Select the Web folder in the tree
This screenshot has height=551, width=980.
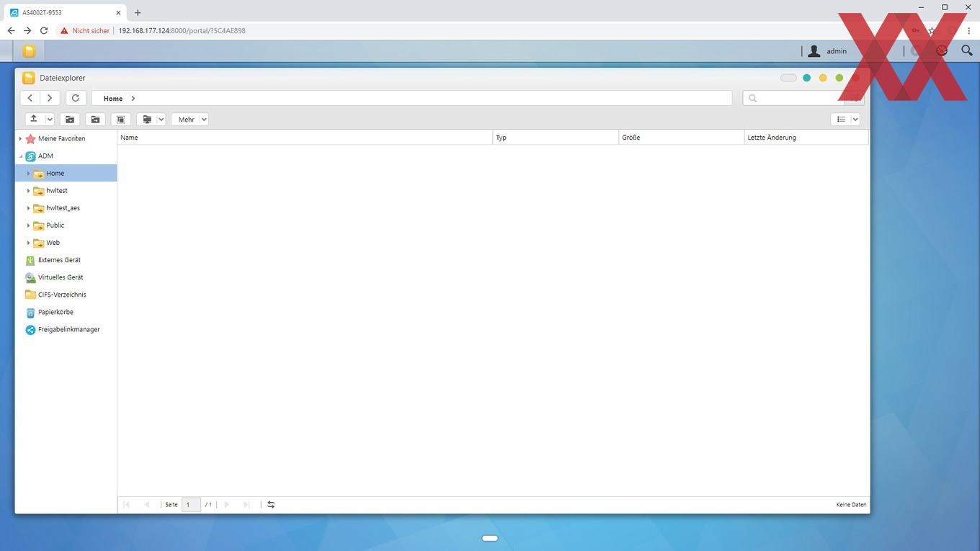point(53,243)
